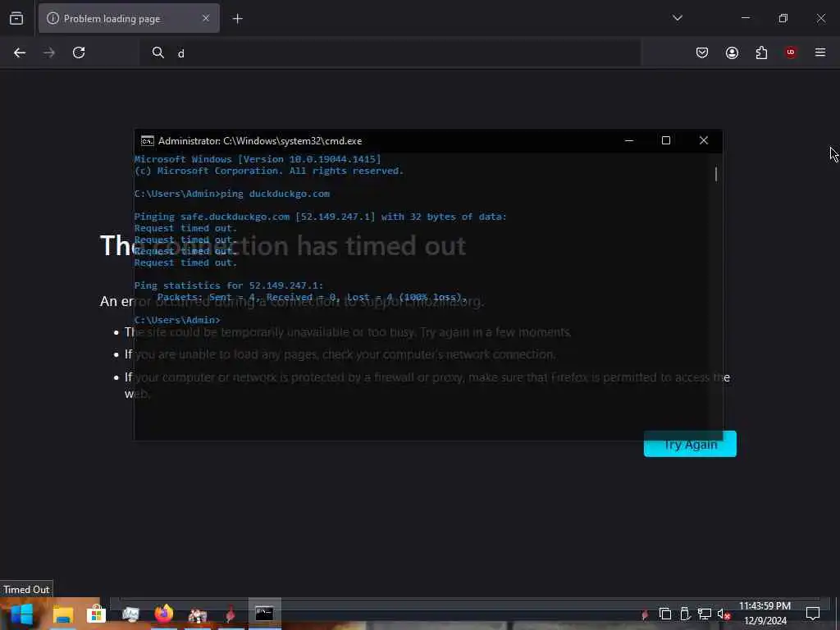Click the USB safely remove hardware tray icon
Viewport: 840px width, 630px height.
(685, 614)
